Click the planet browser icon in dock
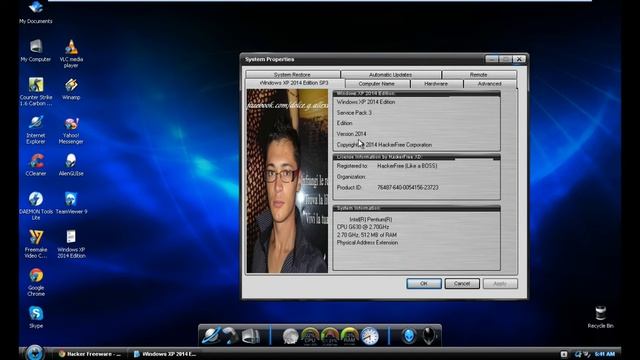Viewport: 640px width, 360px height. click(x=211, y=336)
